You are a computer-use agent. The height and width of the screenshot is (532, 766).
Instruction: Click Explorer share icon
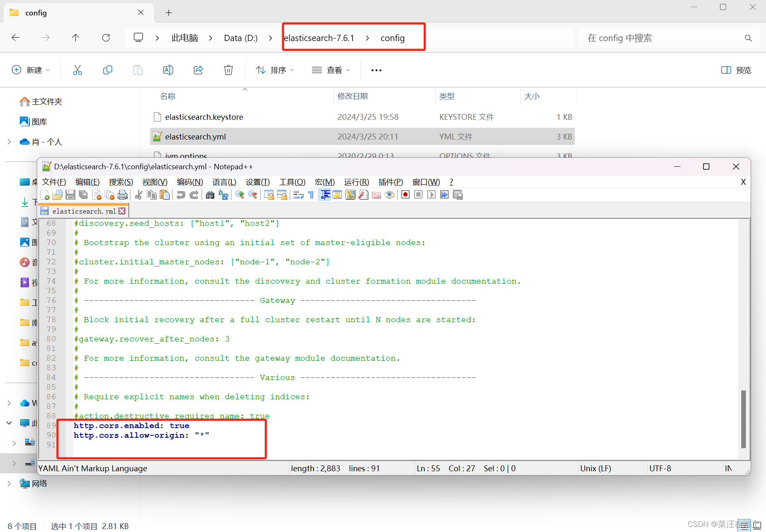(198, 70)
